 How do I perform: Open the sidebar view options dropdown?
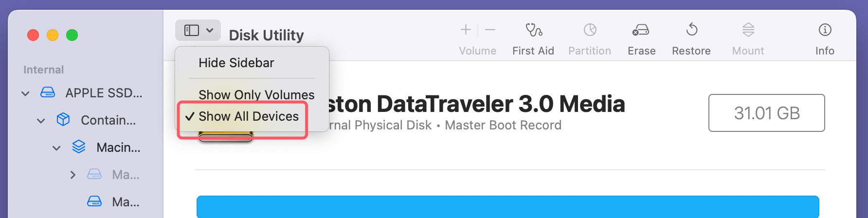198,30
